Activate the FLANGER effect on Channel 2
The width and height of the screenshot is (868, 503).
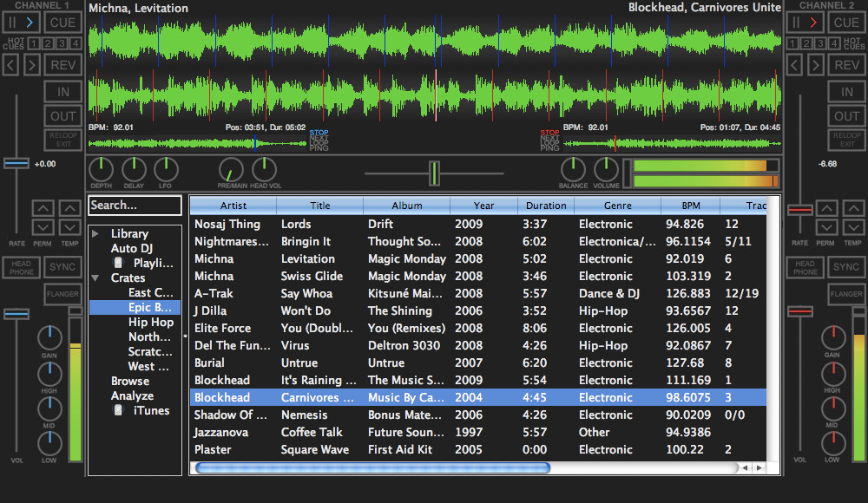(x=846, y=294)
